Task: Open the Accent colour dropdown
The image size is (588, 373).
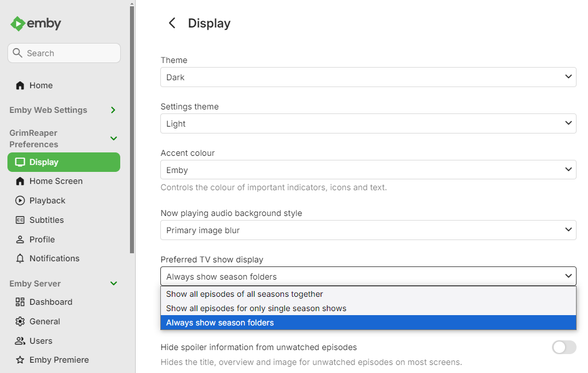Action: pyautogui.click(x=368, y=170)
